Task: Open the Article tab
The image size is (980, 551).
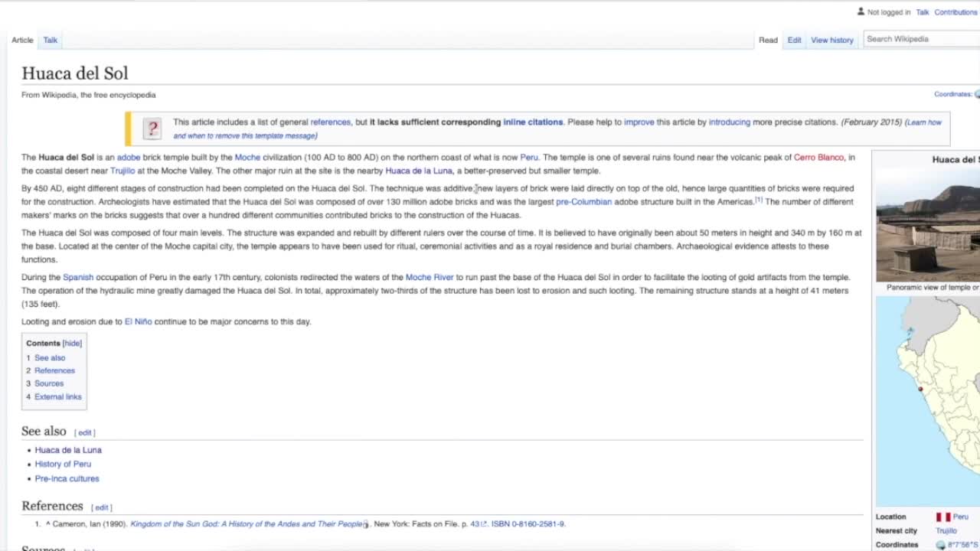Action: click(x=22, y=40)
